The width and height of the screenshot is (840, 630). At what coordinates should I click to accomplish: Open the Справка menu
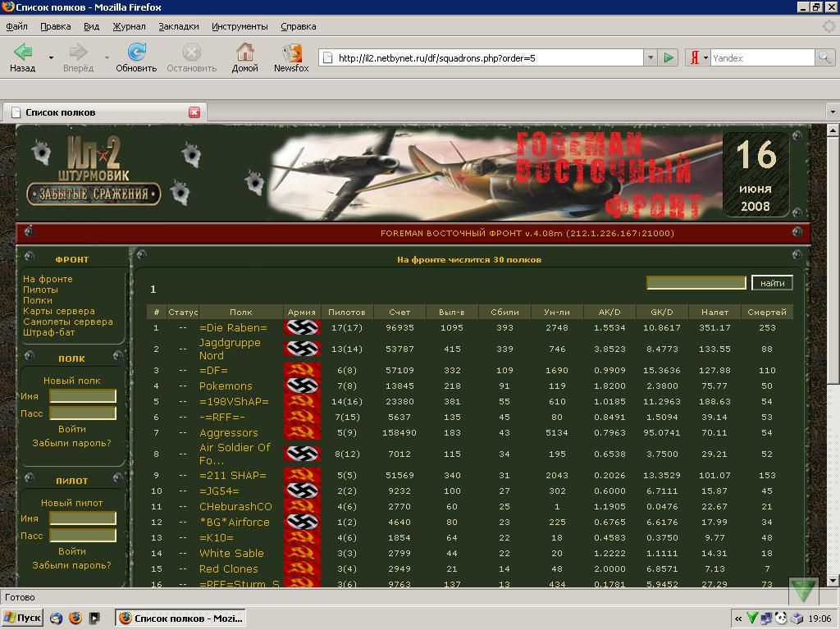(x=298, y=26)
